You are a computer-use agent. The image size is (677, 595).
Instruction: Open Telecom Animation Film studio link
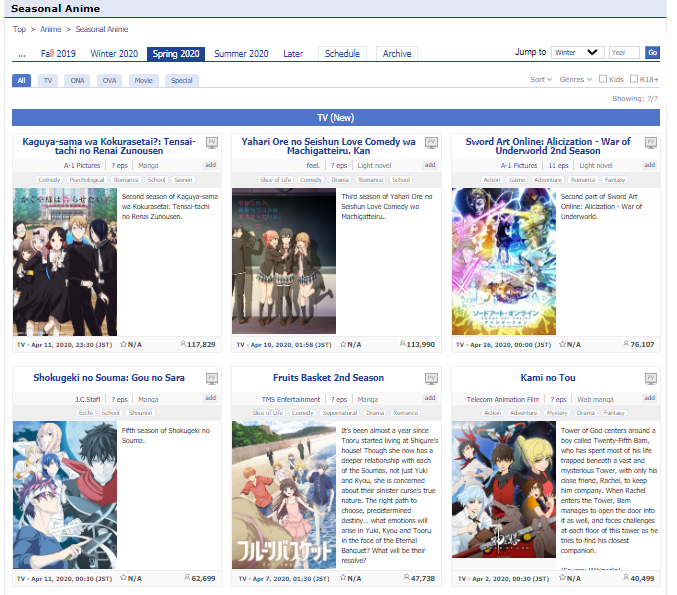[503, 399]
